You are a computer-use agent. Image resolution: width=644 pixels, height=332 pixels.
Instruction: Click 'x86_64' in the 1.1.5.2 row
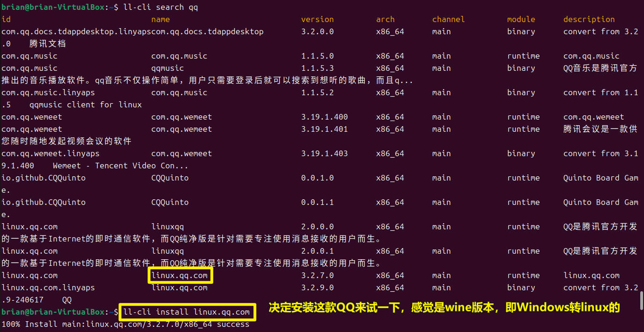pyautogui.click(x=390, y=93)
